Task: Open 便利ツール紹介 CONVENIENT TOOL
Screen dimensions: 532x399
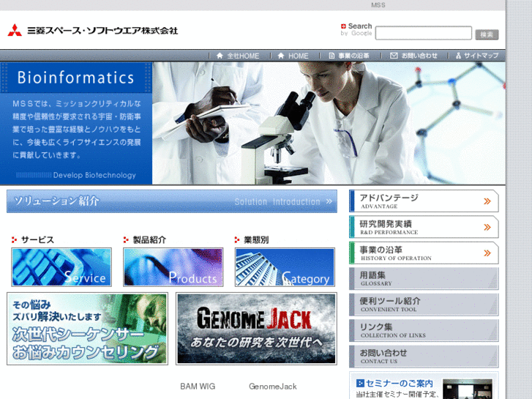Action: point(424,305)
